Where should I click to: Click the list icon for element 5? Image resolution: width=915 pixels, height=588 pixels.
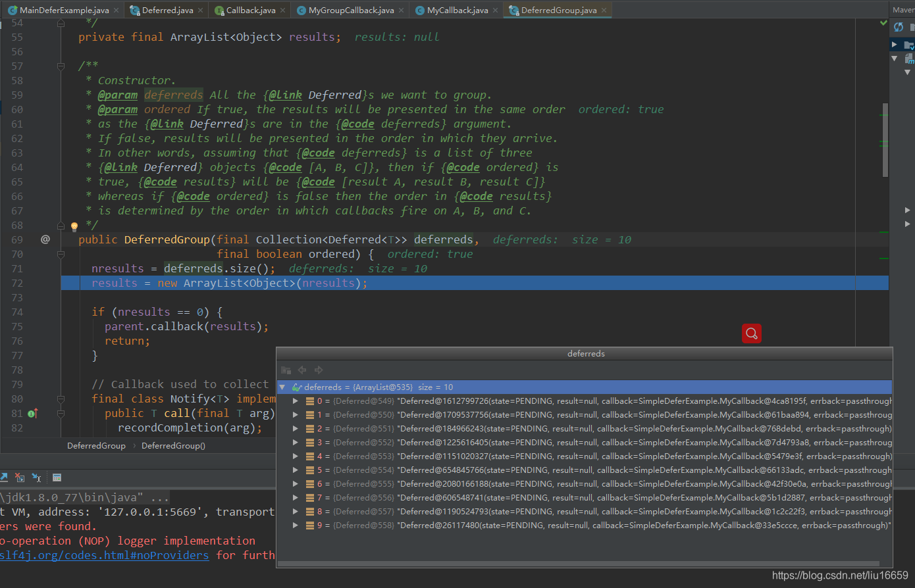point(309,470)
